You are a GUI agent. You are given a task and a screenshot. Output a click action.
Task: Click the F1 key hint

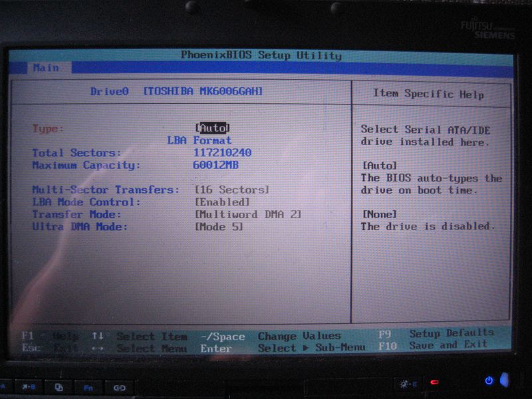[27, 336]
